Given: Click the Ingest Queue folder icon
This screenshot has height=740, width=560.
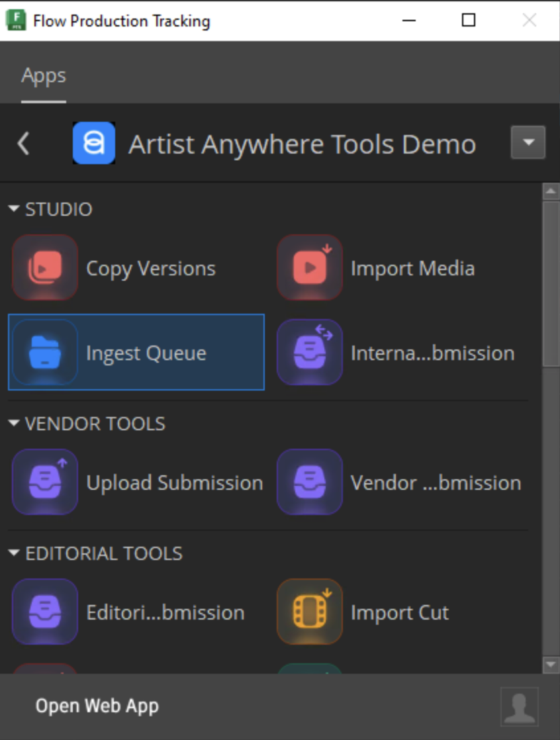Looking at the screenshot, I should [45, 352].
